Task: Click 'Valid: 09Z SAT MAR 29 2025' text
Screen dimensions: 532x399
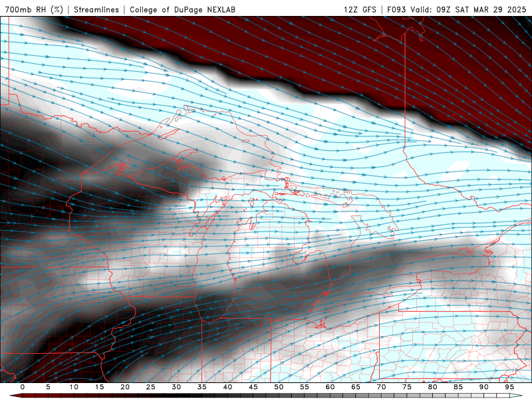Action: click(468, 9)
